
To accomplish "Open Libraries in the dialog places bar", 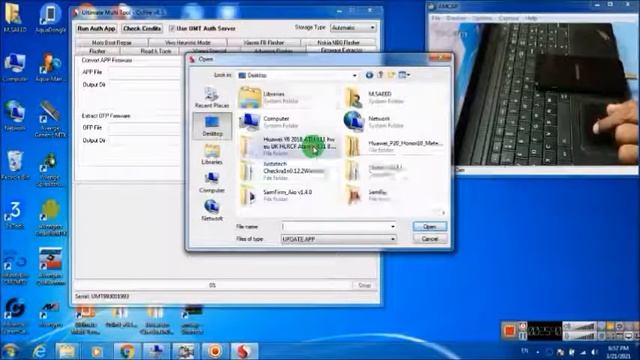I will pos(211,154).
